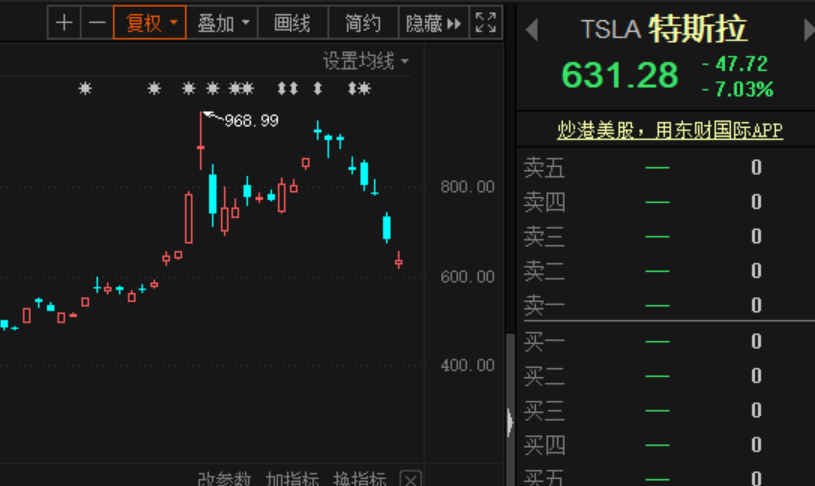The image size is (815, 486).
Task: Toggle fullscreen chart view
Action: pos(485,22)
